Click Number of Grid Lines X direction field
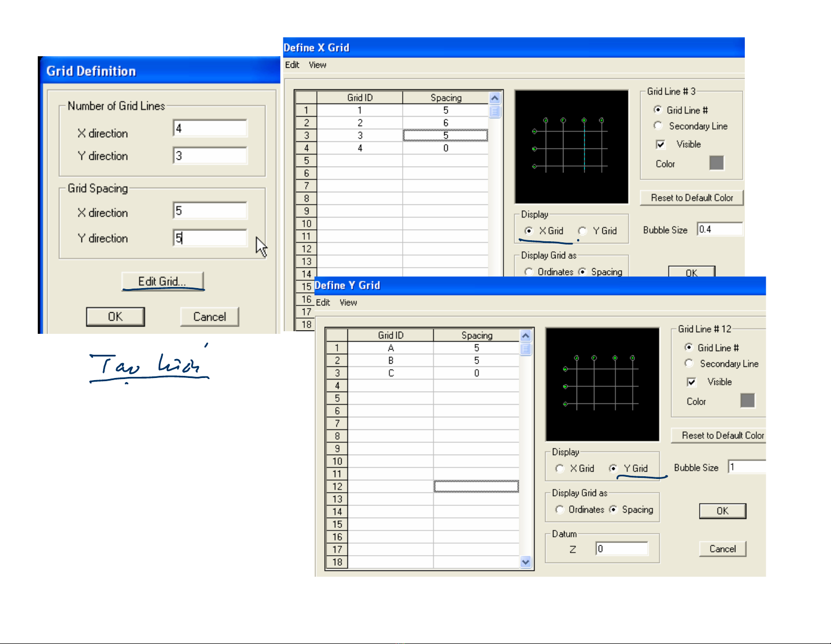831x644 pixels. click(210, 128)
